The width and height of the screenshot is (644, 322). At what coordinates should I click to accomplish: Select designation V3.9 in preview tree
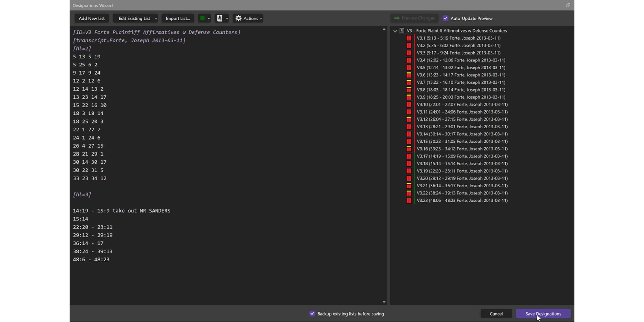(461, 97)
